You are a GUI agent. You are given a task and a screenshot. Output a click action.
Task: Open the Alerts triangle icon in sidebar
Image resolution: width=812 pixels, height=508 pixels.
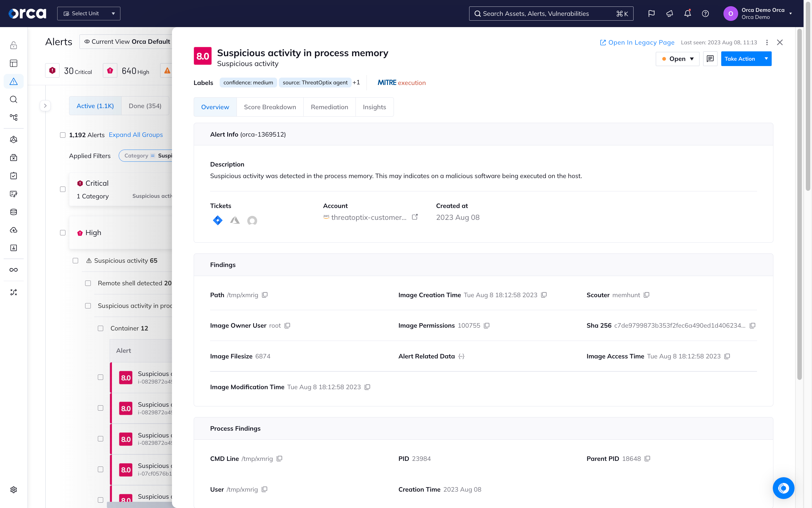pyautogui.click(x=14, y=81)
